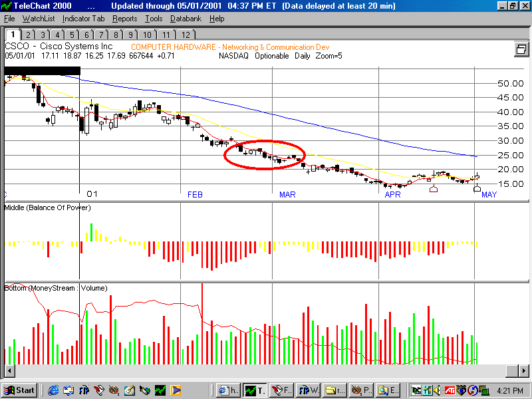Click the red note marker in April
Viewport: 532px width, 399px height.
point(434,189)
